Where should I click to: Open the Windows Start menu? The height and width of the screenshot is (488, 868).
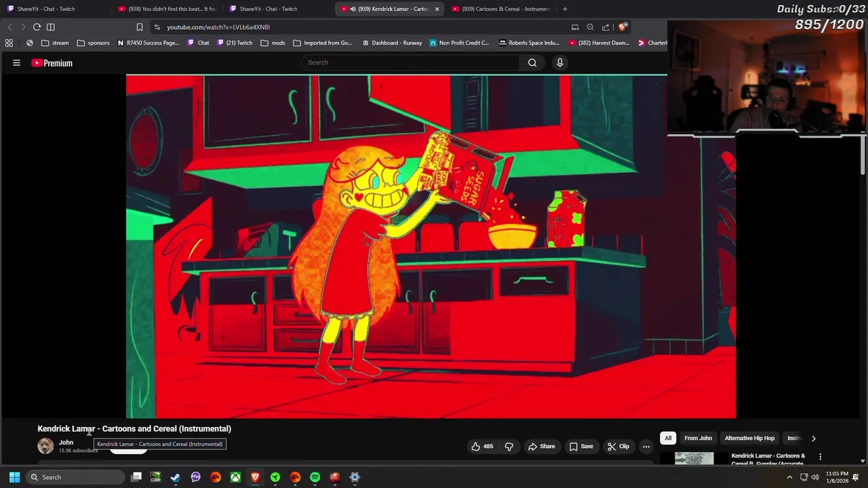pos(14,477)
